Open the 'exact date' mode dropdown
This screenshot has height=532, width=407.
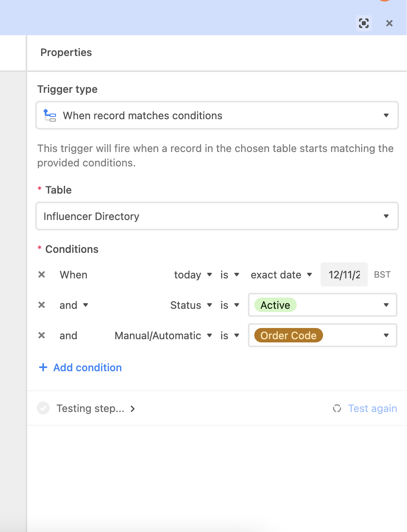click(x=281, y=275)
